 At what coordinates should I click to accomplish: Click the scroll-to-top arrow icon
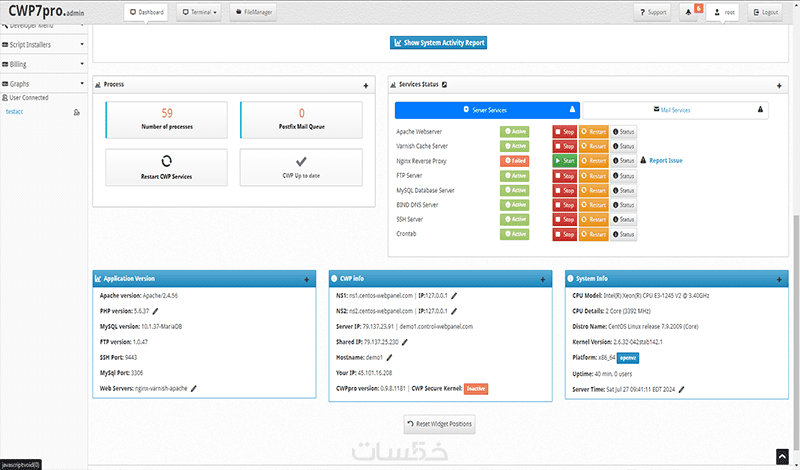(x=782, y=456)
